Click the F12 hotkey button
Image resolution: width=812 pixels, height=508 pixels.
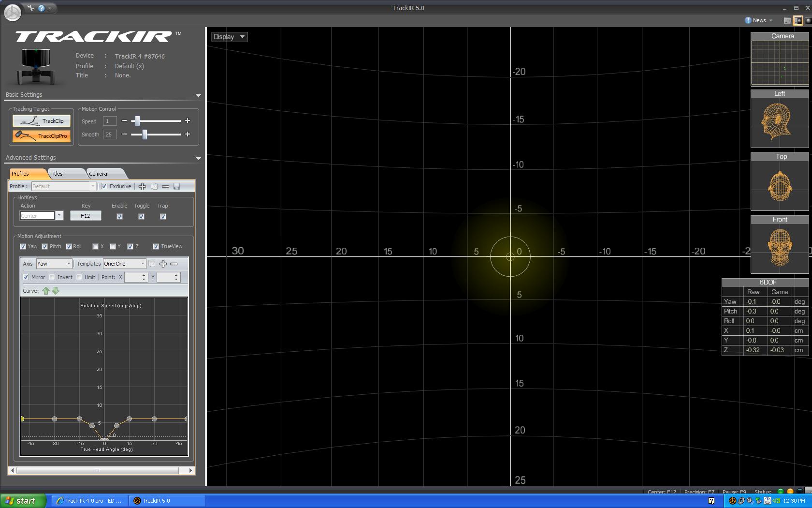(86, 216)
